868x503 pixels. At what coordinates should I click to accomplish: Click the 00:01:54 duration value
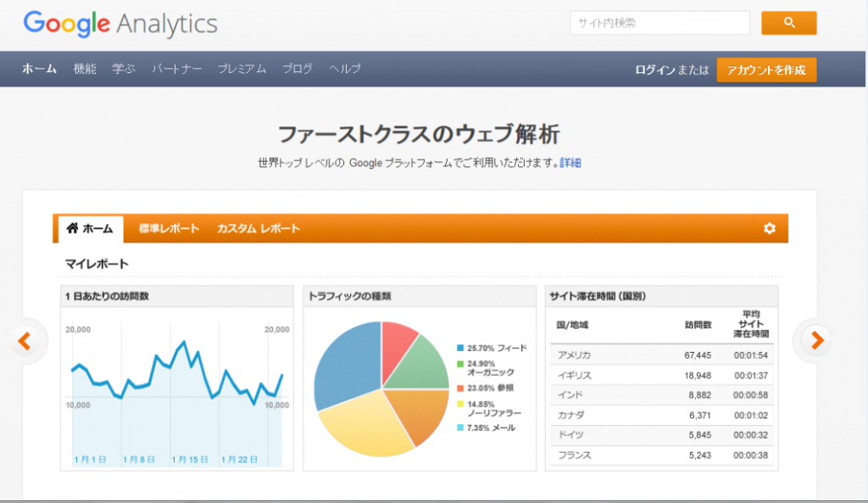(x=751, y=355)
